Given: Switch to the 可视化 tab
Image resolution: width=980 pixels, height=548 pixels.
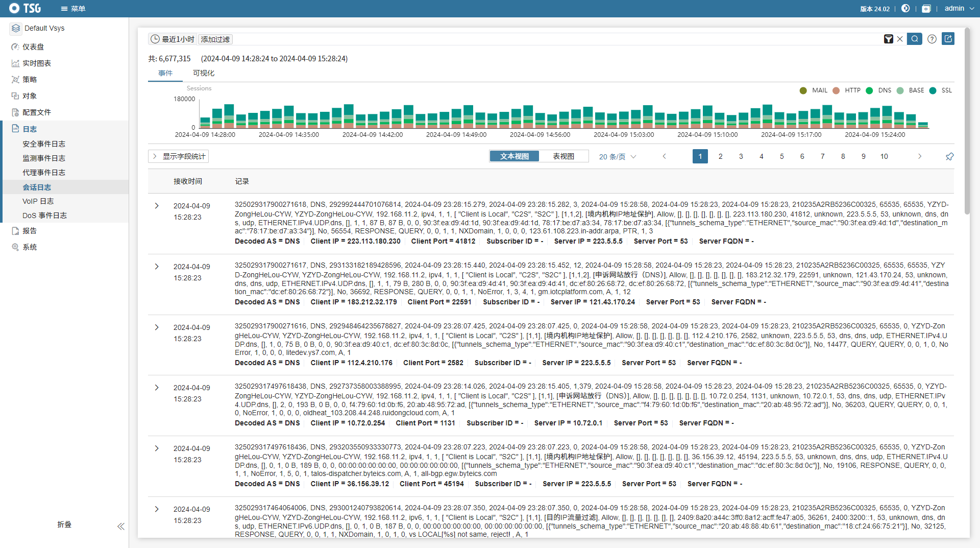Looking at the screenshot, I should (203, 73).
